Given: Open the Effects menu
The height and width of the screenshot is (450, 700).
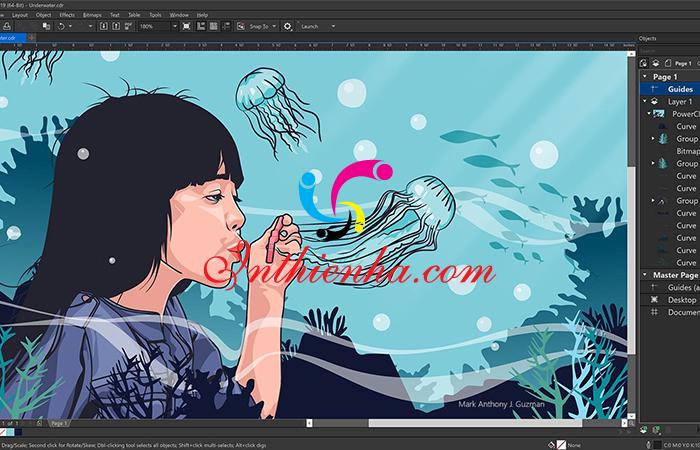Looking at the screenshot, I should click(67, 15).
